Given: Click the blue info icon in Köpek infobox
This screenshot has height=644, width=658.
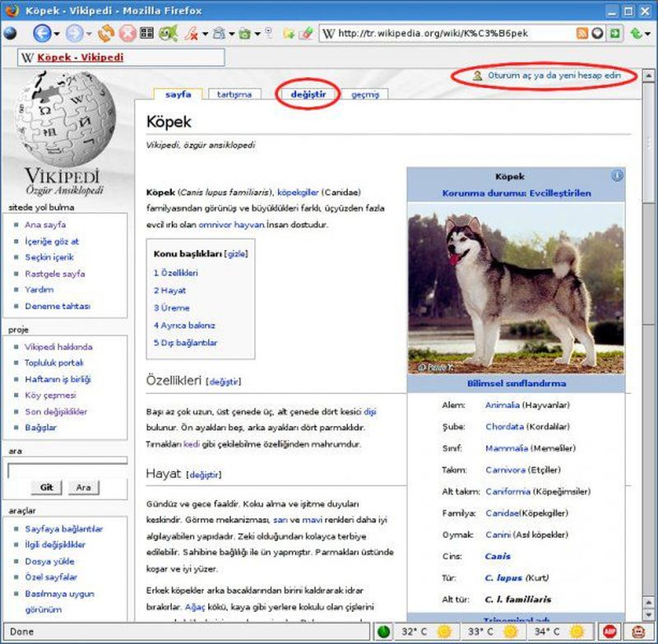Looking at the screenshot, I should [616, 176].
